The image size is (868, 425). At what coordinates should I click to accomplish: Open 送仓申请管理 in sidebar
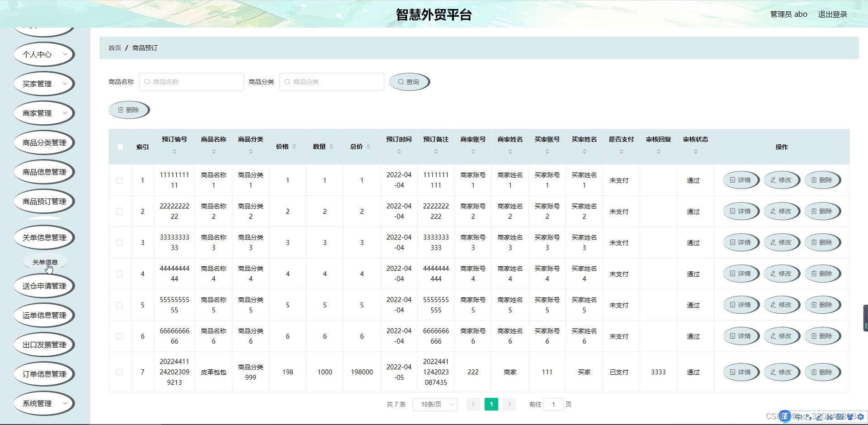pyautogui.click(x=43, y=286)
